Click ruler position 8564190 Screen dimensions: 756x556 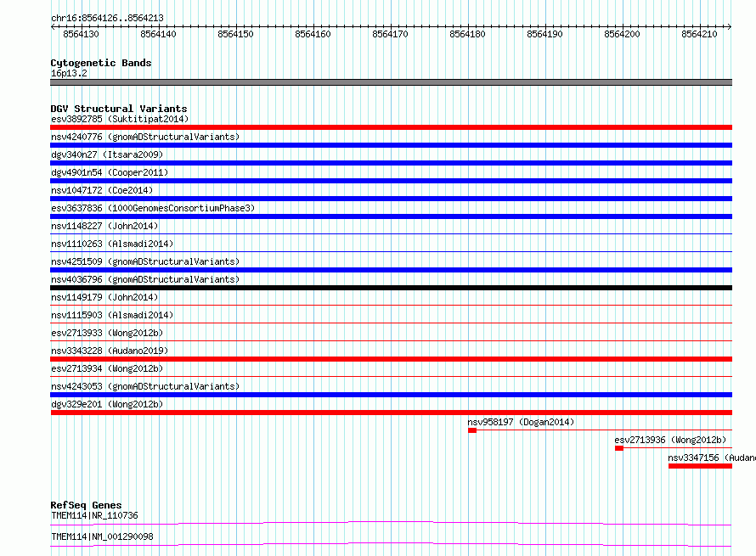(544, 34)
